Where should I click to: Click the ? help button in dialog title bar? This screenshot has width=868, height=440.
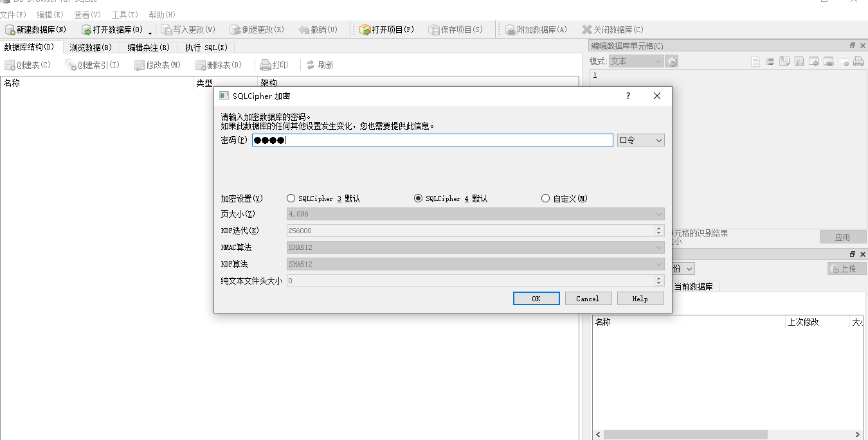[628, 96]
